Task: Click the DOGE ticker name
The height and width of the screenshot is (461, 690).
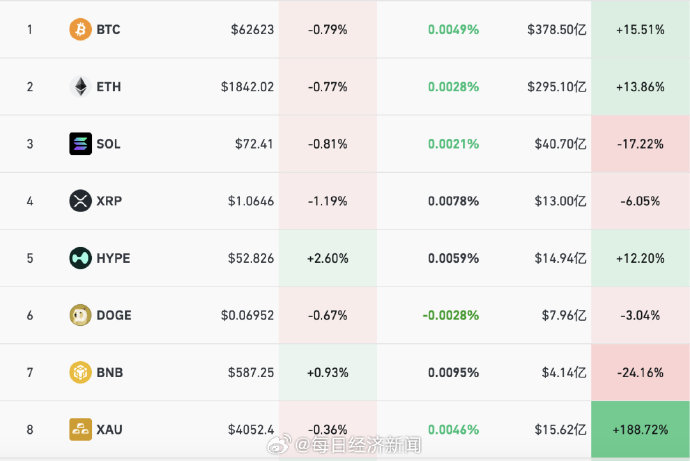Action: click(114, 315)
